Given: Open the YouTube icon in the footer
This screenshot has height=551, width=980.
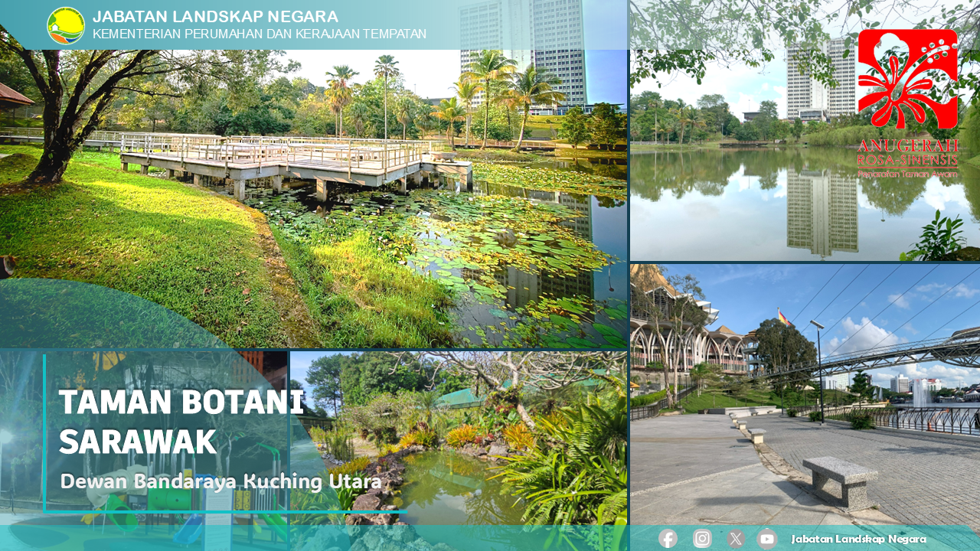Looking at the screenshot, I should point(766,539).
